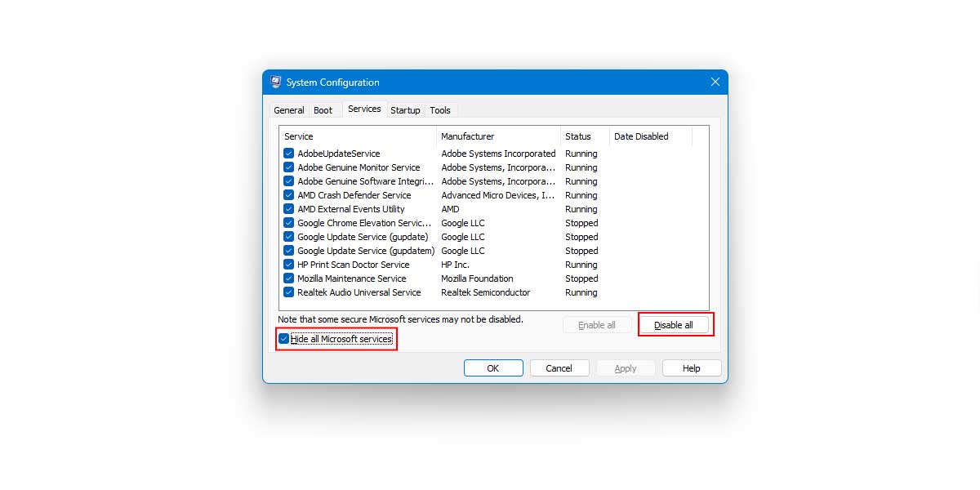
Task: Select the AMD Crash Defender Service name
Action: (354, 195)
